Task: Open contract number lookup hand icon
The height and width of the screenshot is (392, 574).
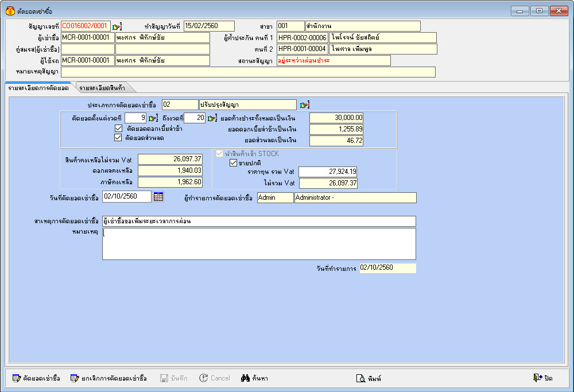Action: coord(117,27)
